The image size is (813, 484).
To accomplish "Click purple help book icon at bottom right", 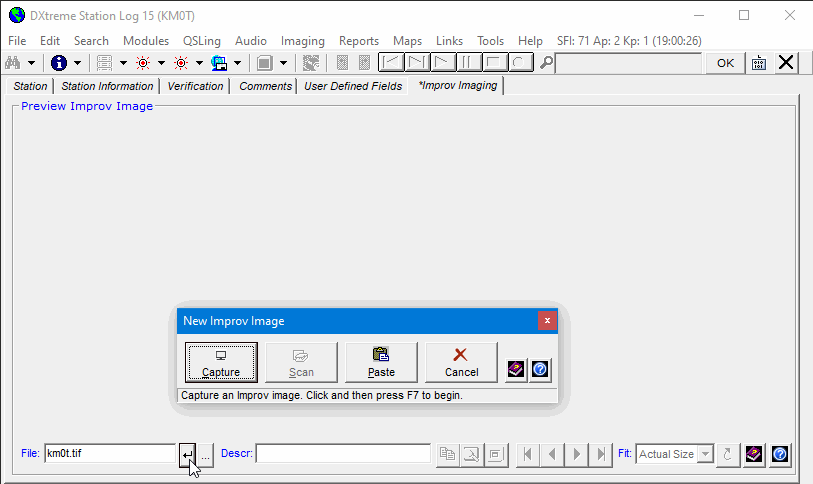I will coord(754,455).
